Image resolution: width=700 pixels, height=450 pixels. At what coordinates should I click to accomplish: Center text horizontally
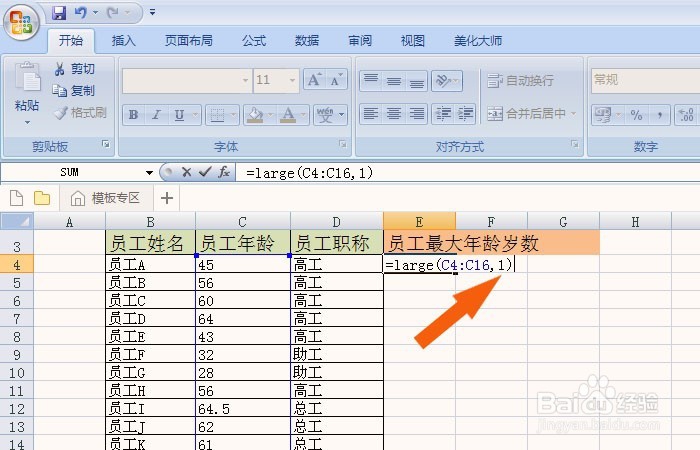394,113
